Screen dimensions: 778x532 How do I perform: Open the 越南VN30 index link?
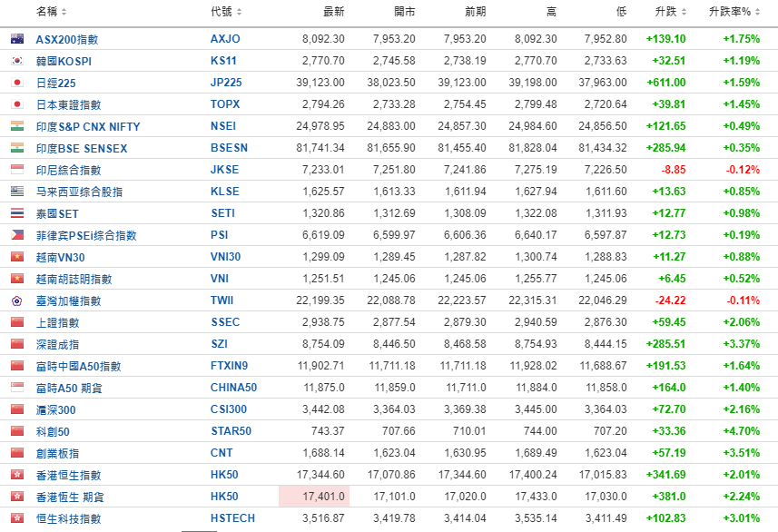61,257
